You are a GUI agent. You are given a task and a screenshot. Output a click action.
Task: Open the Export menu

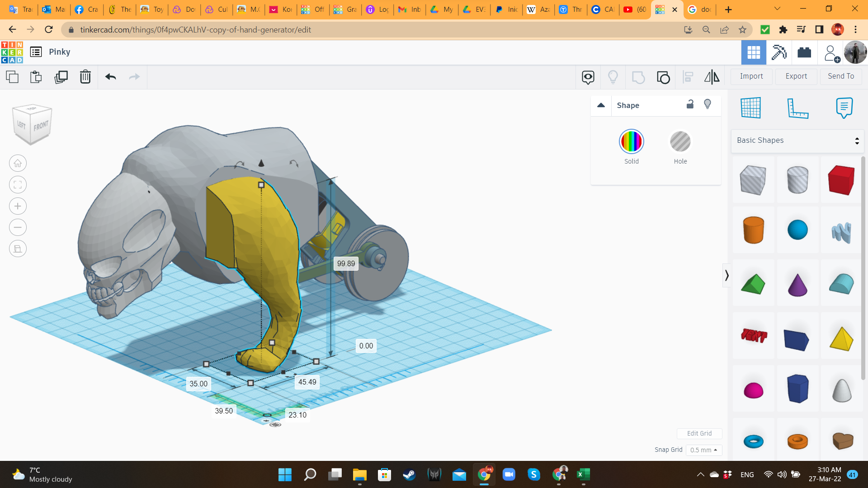point(796,76)
